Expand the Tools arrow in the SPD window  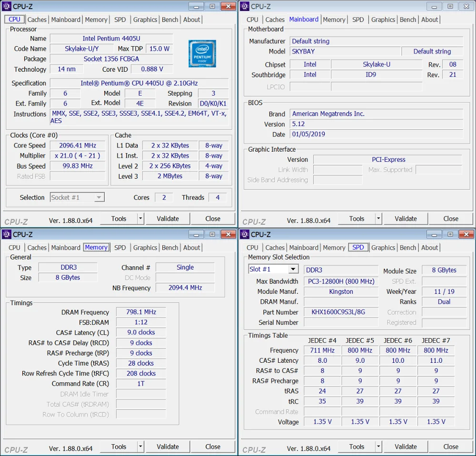378,446
